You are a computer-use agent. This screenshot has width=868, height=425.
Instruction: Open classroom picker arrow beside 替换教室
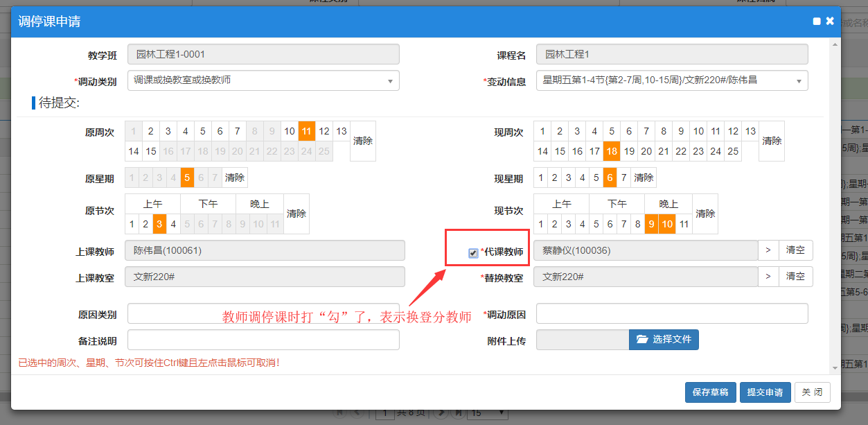pyautogui.click(x=768, y=277)
